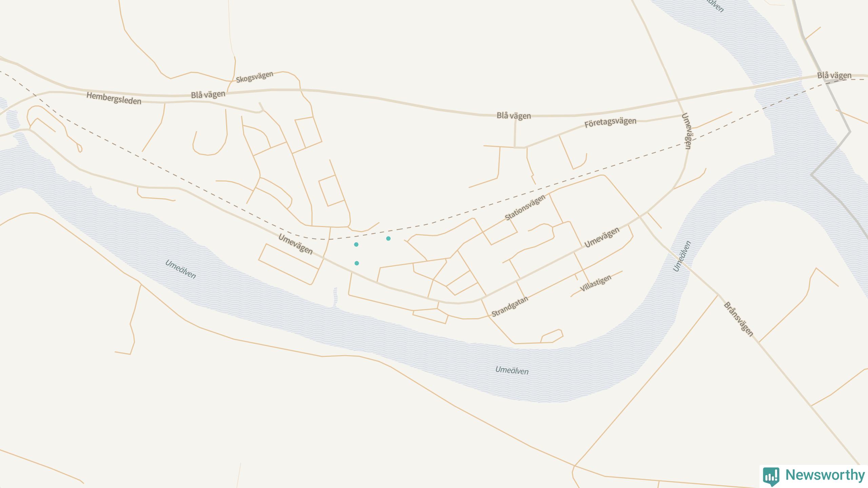Select Blå vägen label beside Hembergsleden
Screen dimensions: 868x488
point(208,94)
